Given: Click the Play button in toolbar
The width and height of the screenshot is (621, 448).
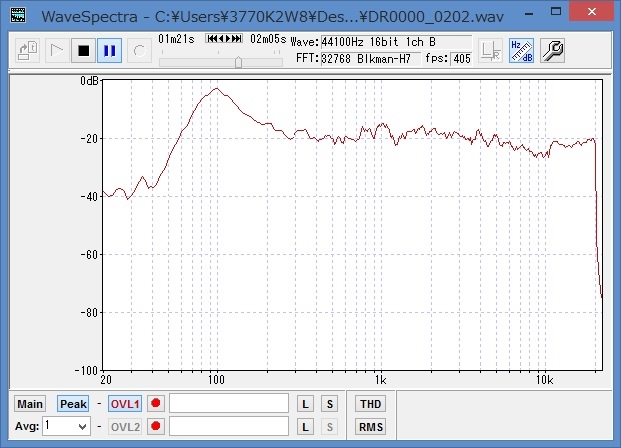Looking at the screenshot, I should (x=58, y=50).
